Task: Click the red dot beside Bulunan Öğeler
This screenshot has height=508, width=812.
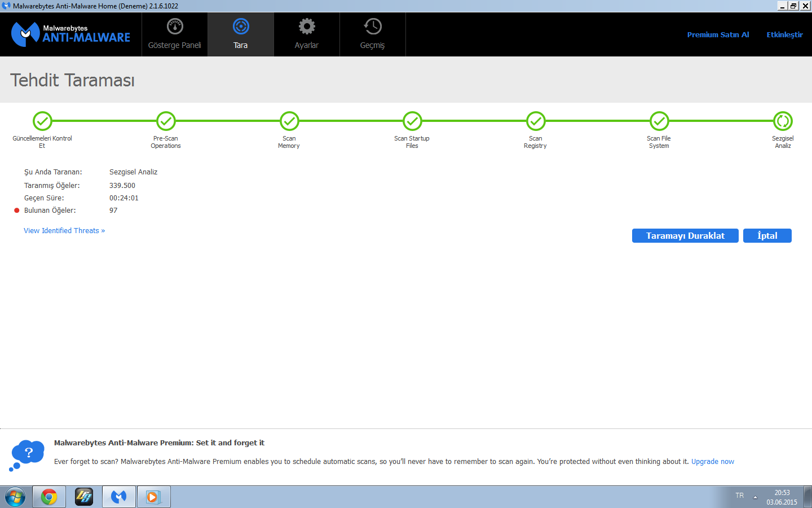Action: pos(17,211)
